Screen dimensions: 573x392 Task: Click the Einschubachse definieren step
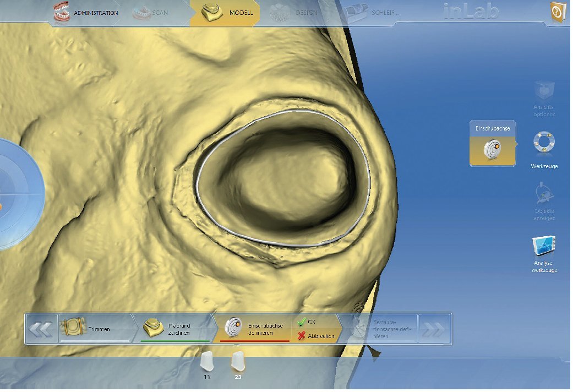pos(254,329)
